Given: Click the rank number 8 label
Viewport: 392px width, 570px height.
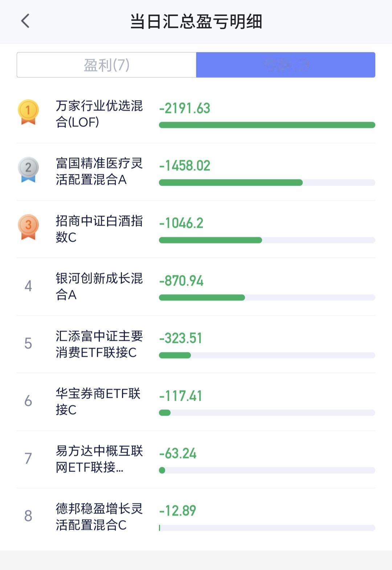Looking at the screenshot, I should (28, 516).
